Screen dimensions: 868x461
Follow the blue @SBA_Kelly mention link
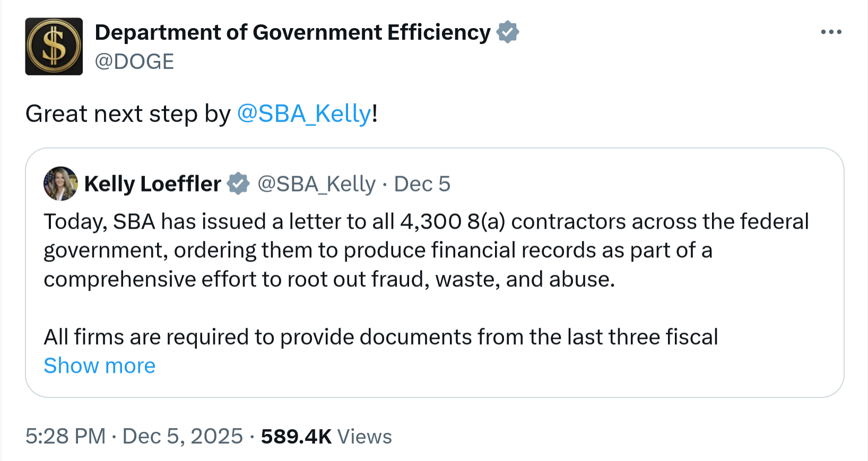click(304, 114)
